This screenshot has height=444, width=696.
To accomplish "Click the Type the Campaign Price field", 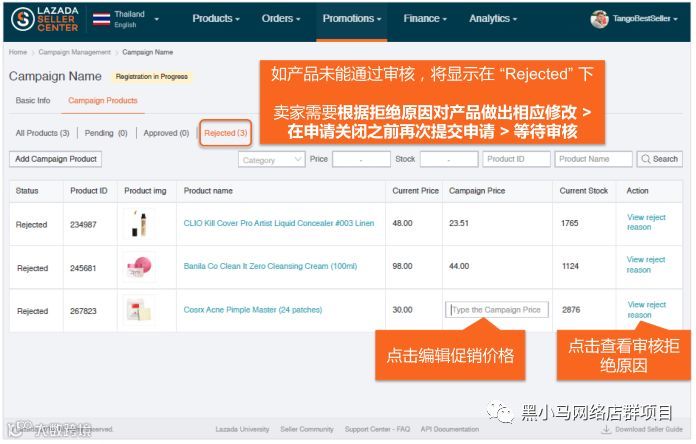I will click(497, 309).
